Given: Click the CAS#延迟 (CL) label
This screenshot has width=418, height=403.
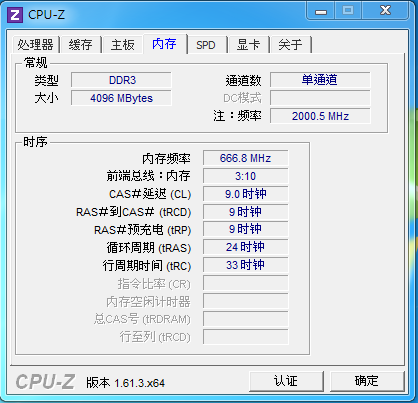Looking at the screenshot, I should point(150,194).
